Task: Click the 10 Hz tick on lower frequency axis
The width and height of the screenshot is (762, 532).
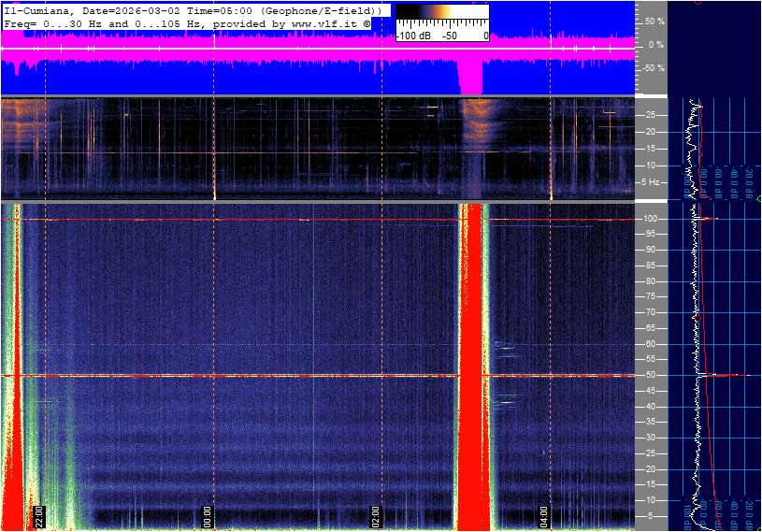Action: tap(649, 500)
